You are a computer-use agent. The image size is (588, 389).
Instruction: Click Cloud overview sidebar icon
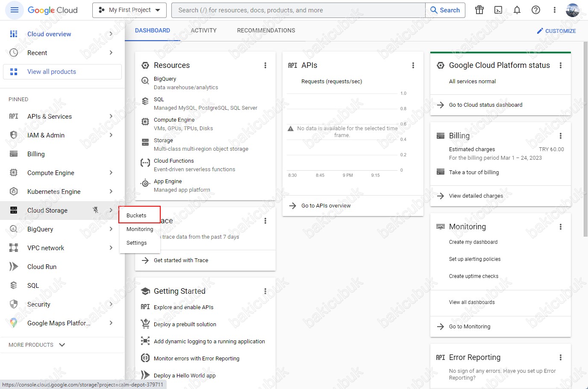point(14,34)
